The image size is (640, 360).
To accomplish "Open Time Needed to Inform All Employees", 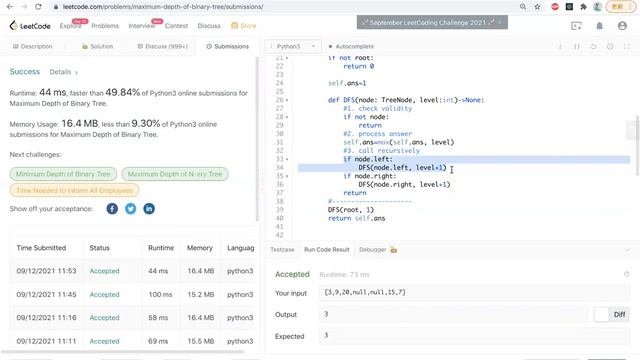I will click(74, 190).
